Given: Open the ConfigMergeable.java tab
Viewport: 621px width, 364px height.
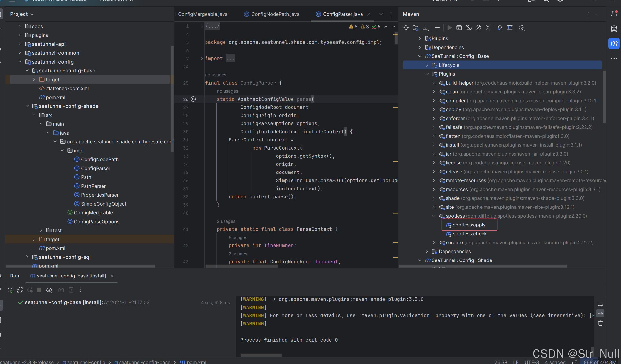Looking at the screenshot, I should 203,14.
